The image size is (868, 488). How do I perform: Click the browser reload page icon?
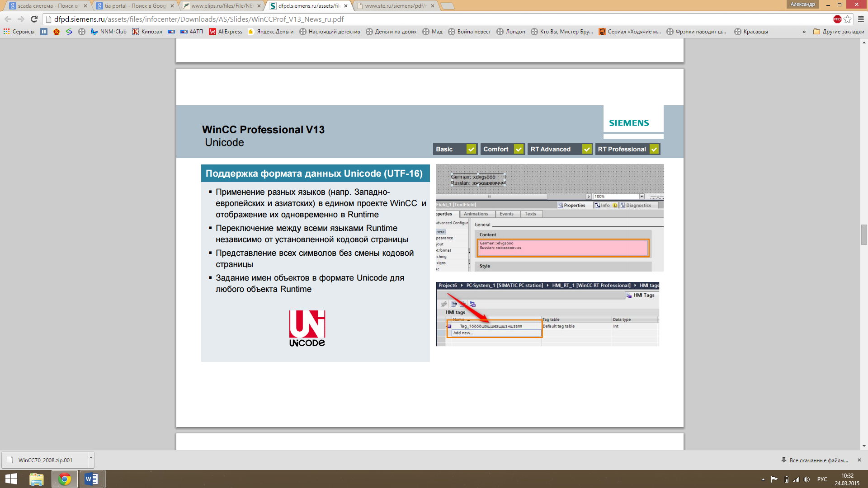coord(34,19)
